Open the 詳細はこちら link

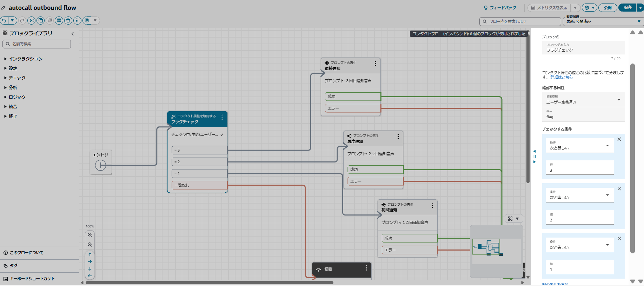click(562, 78)
